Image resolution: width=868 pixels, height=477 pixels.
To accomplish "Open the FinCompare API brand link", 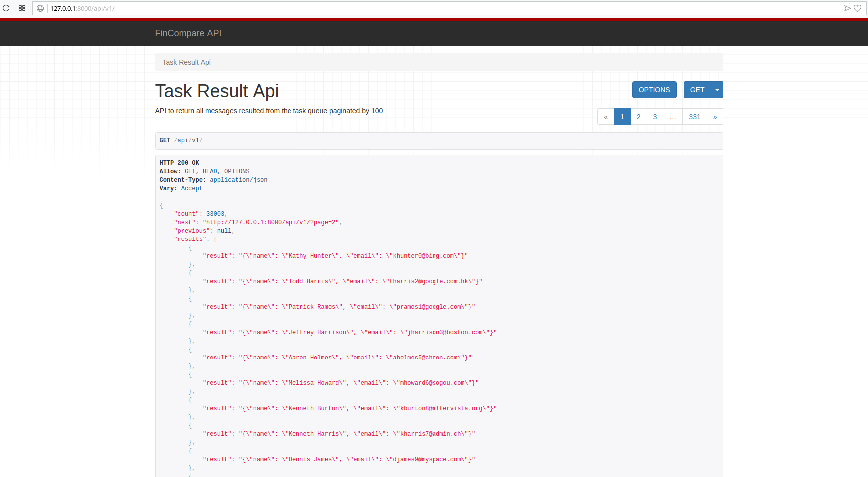I will [x=188, y=33].
